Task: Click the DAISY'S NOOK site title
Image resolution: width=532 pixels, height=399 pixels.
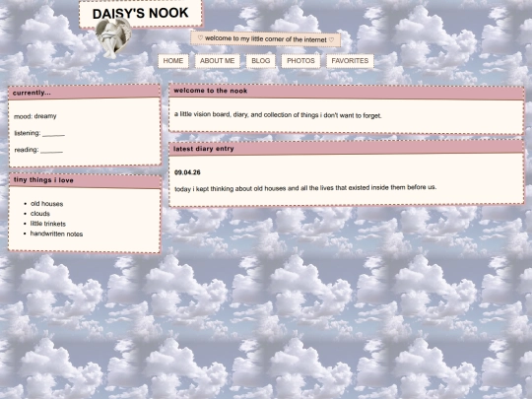Action: pyautogui.click(x=141, y=14)
